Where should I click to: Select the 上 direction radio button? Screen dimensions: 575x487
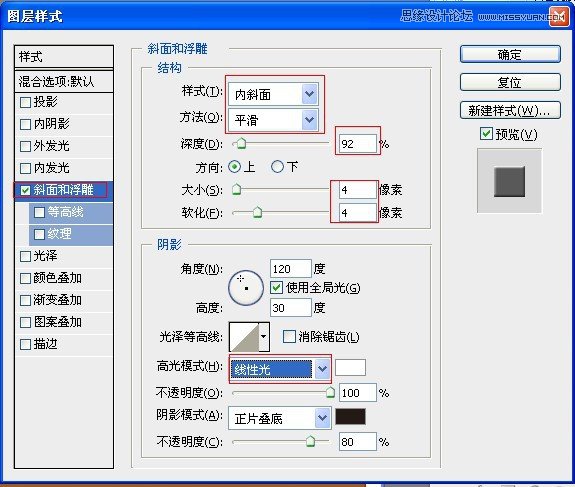pos(234,167)
